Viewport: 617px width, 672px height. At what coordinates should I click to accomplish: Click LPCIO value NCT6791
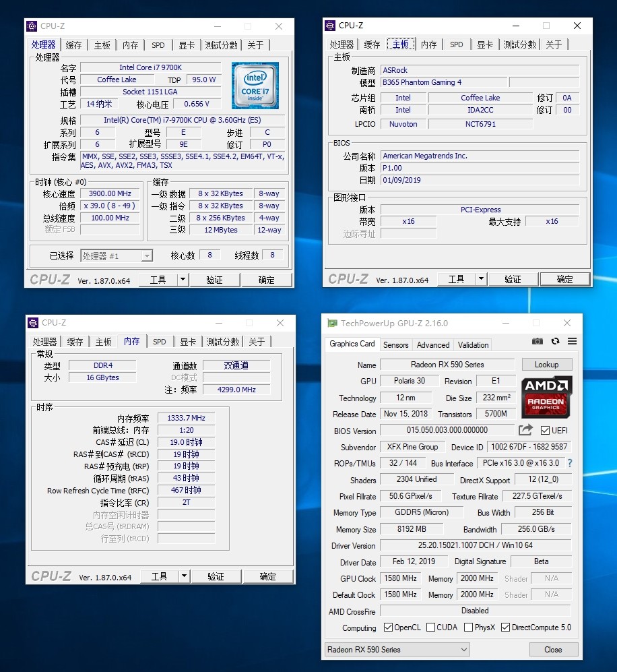[x=480, y=124]
